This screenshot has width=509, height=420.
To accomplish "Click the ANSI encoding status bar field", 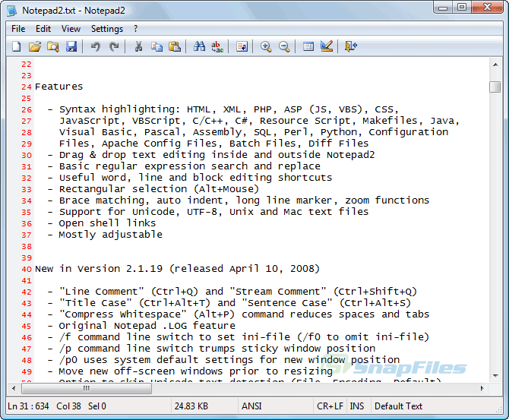I will [x=276, y=406].
